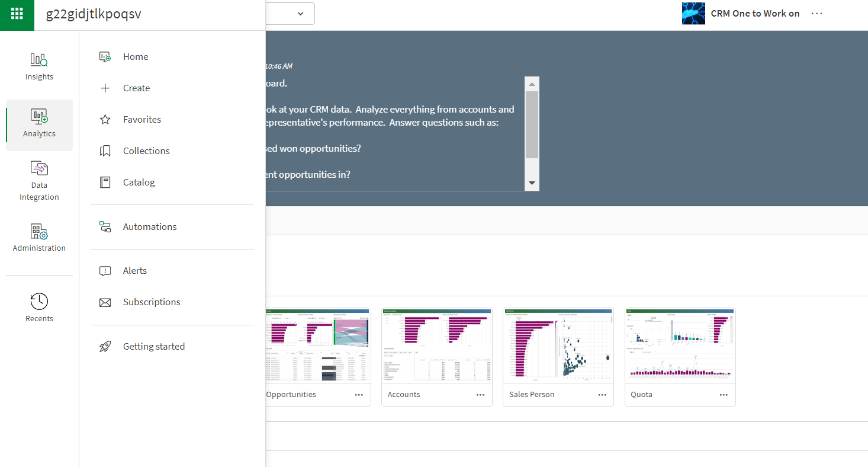Click the Automations icon
Image resolution: width=868 pixels, height=467 pixels.
click(105, 226)
